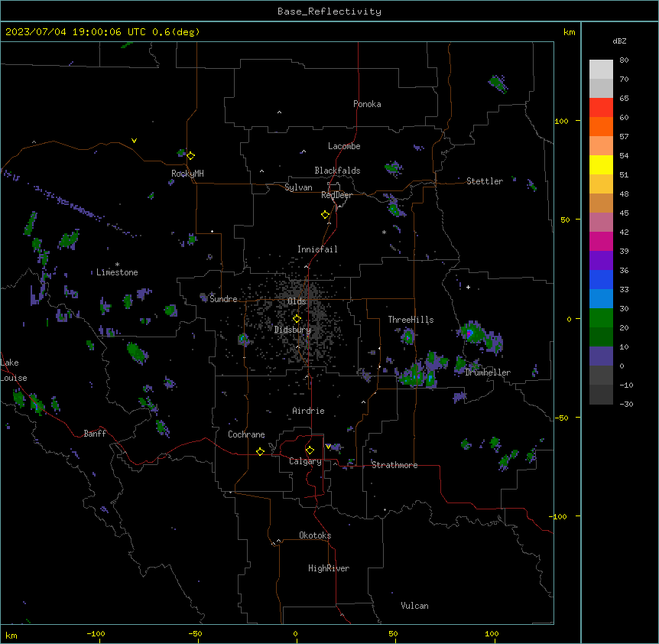Image resolution: width=659 pixels, height=644 pixels.
Task: Click the yellow V marker northwest of RockyMH
Action: 134,141
